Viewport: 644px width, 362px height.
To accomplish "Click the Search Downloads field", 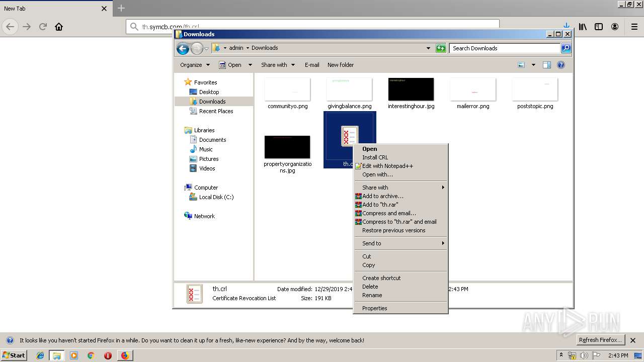I will point(505,48).
